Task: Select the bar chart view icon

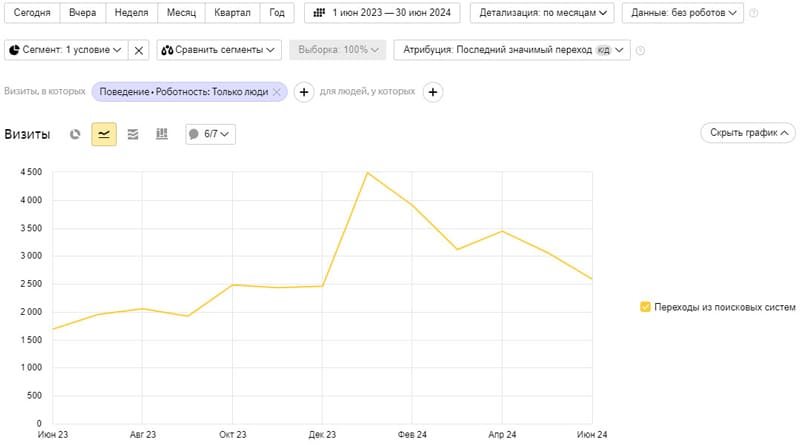Action: [162, 134]
